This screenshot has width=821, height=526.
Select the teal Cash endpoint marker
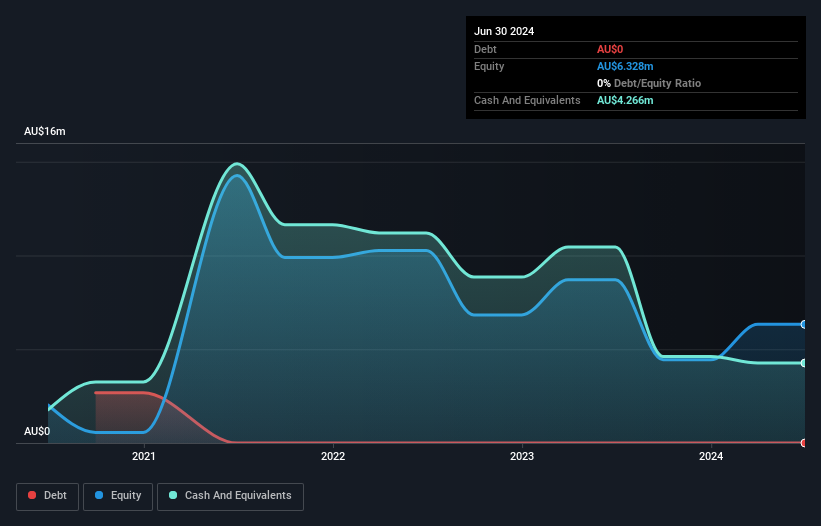804,363
